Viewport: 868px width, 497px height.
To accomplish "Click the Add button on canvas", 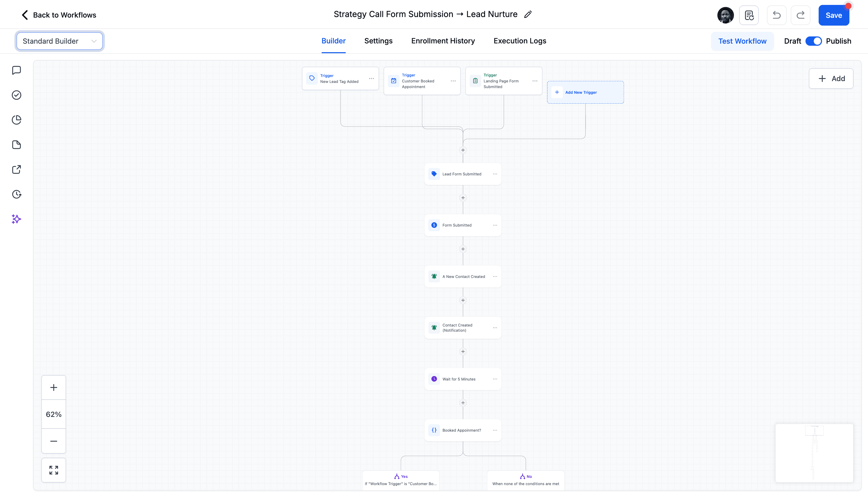I will pyautogui.click(x=831, y=79).
